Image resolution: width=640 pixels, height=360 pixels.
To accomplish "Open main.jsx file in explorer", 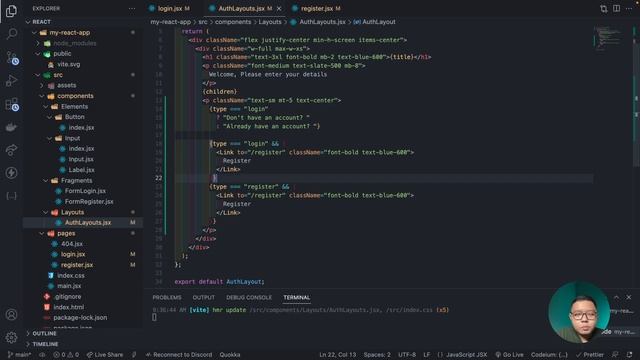I will 69,286.
